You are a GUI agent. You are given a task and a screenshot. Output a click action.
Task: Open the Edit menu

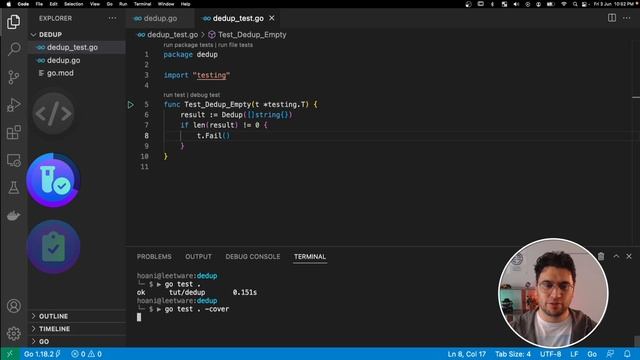click(x=53, y=4)
